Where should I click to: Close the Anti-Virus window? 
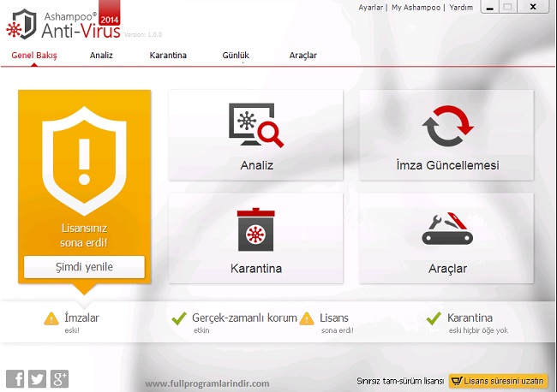pyautogui.click(x=533, y=7)
